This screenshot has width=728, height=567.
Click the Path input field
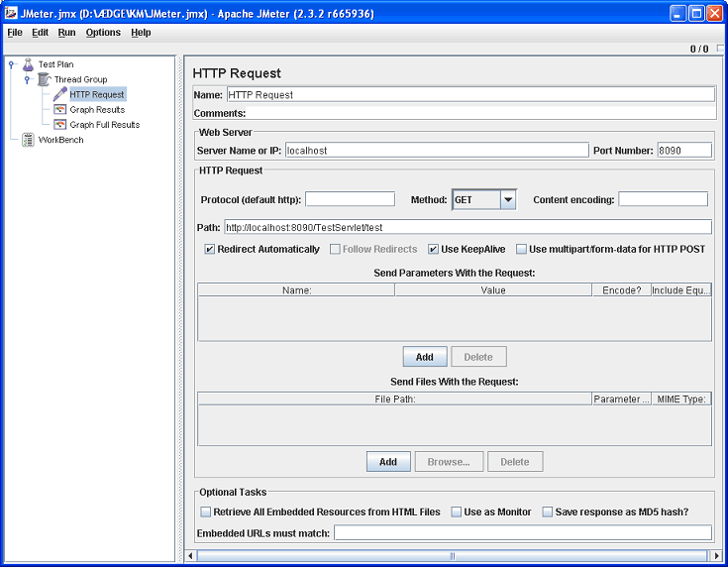(468, 227)
